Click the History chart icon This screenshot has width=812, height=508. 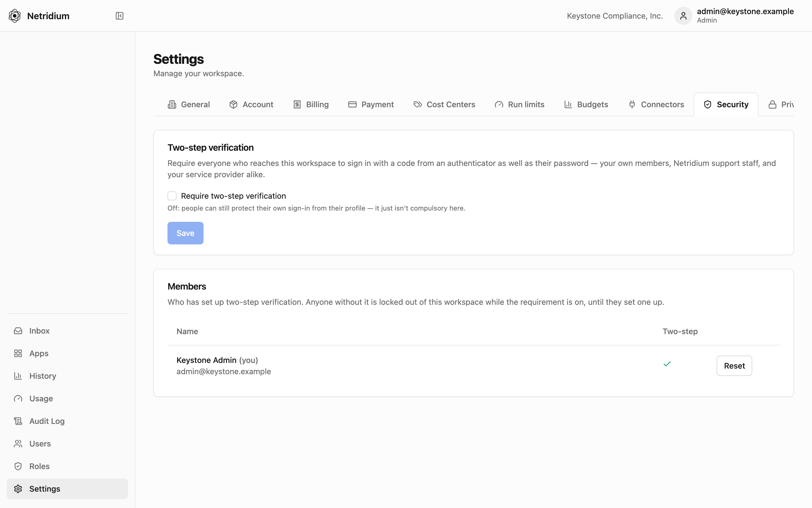tap(18, 376)
